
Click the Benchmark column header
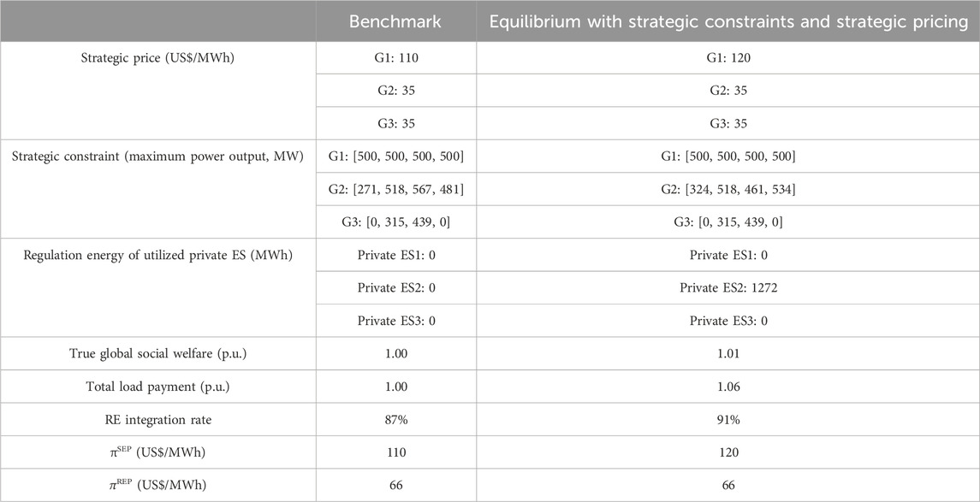click(395, 21)
